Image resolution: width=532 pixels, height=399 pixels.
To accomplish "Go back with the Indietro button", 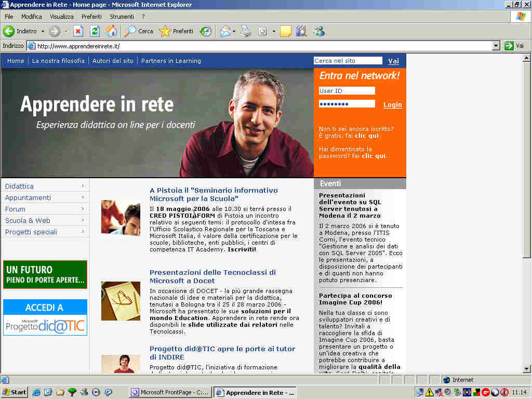I will coord(20,31).
